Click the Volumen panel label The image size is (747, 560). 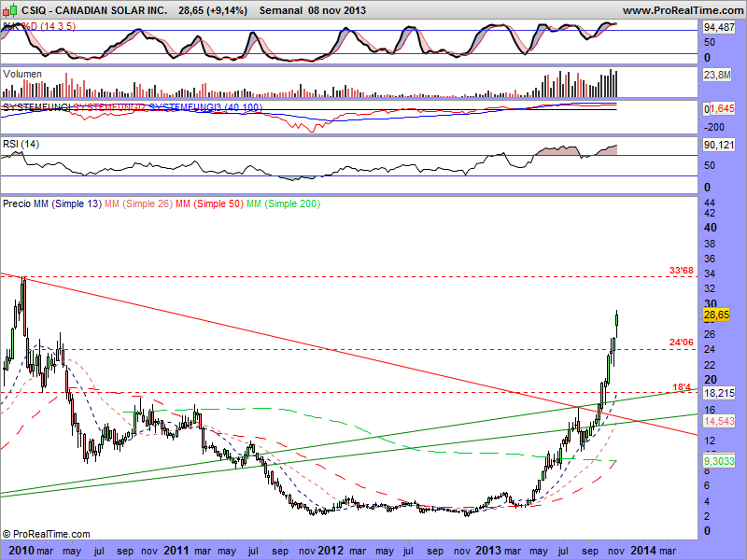21,74
